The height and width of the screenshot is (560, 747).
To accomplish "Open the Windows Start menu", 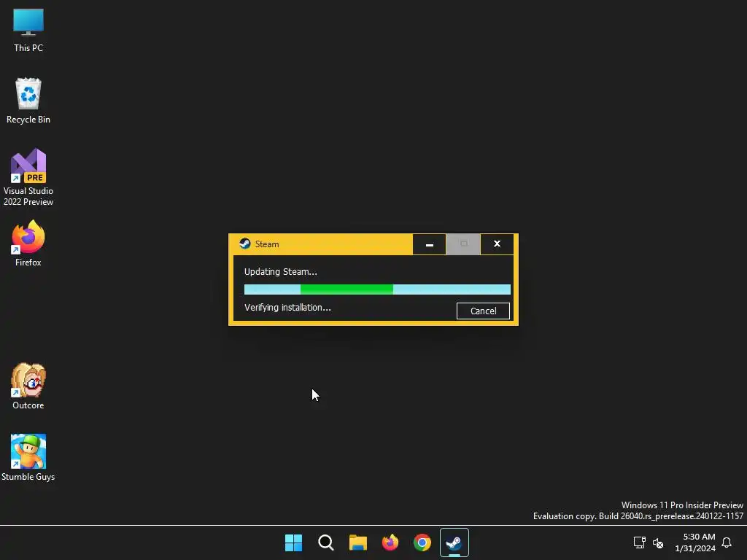I will point(293,542).
